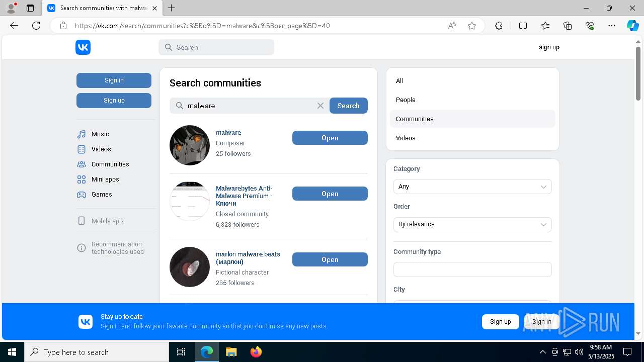This screenshot has height=362, width=644.
Task: Open the Games sidebar icon
Action: 82,195
